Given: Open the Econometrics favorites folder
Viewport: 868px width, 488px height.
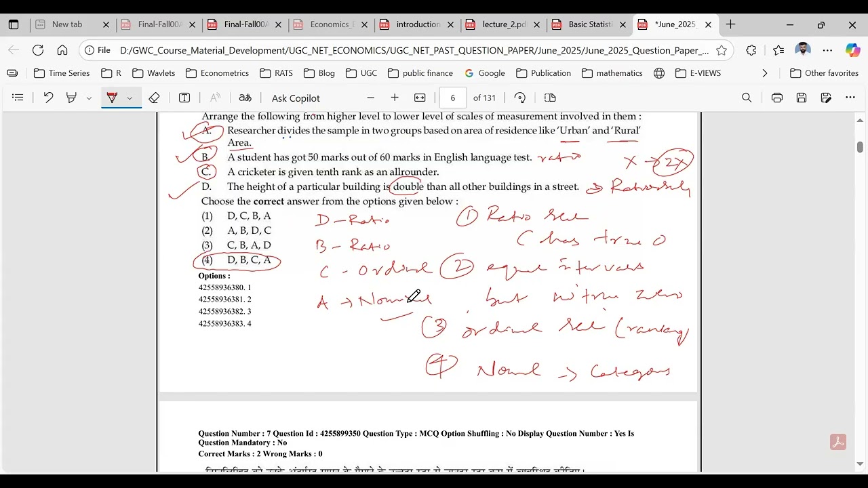Looking at the screenshot, I should point(217,73).
